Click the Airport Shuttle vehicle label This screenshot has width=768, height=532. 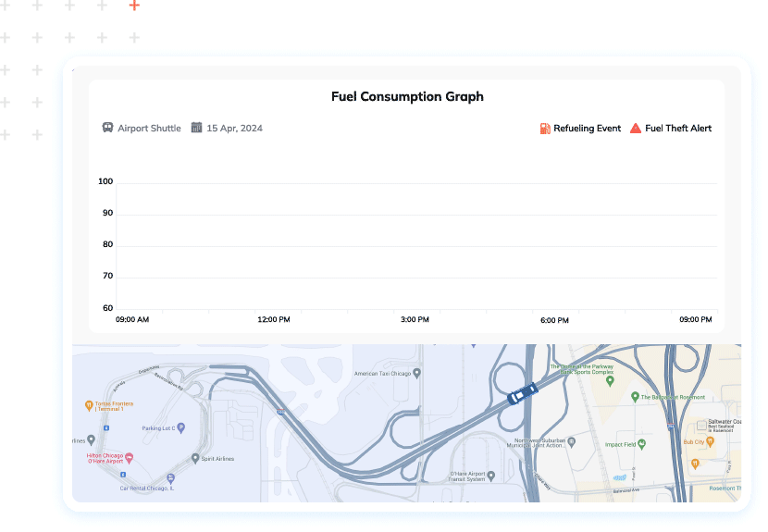(149, 129)
